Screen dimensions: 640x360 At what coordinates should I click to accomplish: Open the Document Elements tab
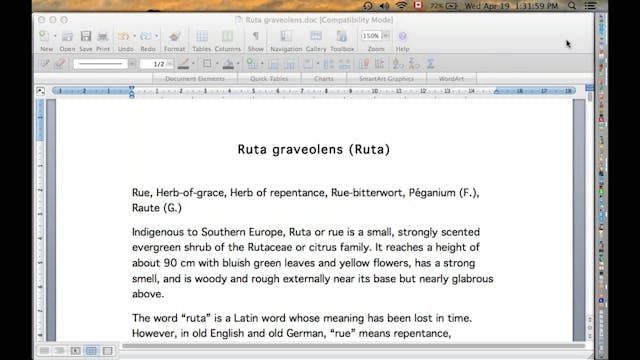[x=195, y=78]
